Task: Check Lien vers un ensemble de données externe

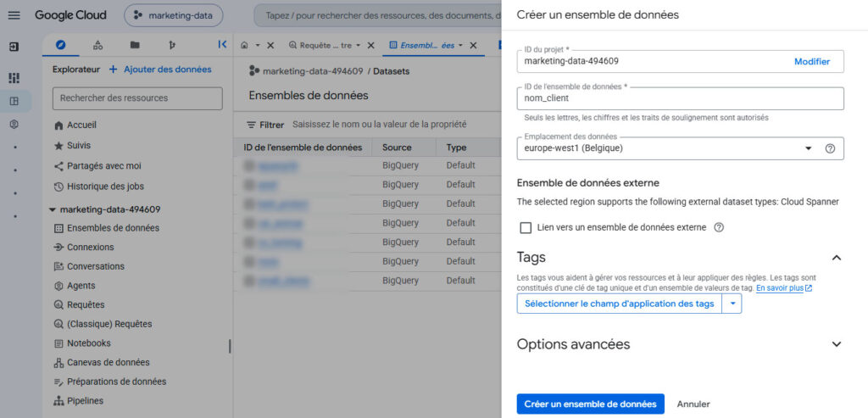Action: pyautogui.click(x=526, y=227)
